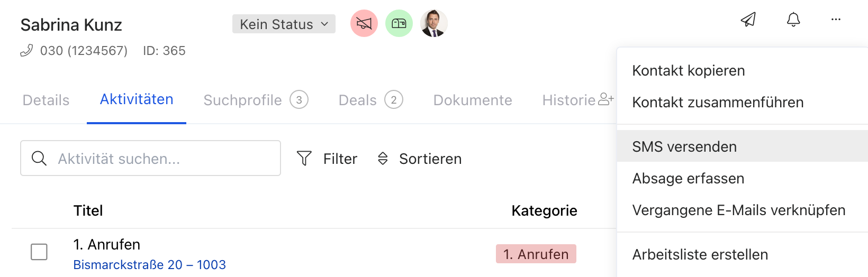Click the red crossed-out megaphone icon

click(x=364, y=23)
